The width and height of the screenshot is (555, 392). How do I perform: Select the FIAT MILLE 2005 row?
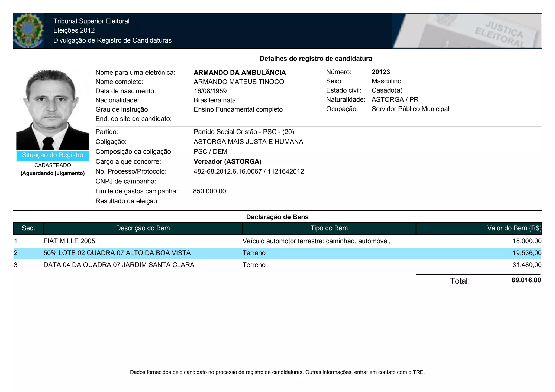click(x=69, y=241)
